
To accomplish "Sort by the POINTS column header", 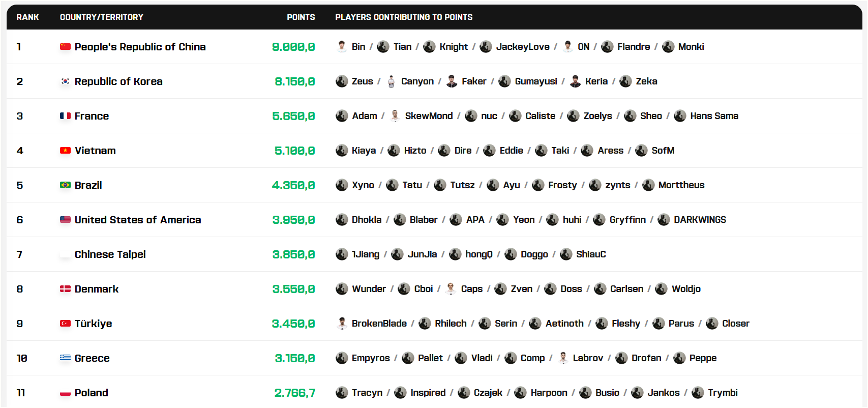I will point(301,17).
